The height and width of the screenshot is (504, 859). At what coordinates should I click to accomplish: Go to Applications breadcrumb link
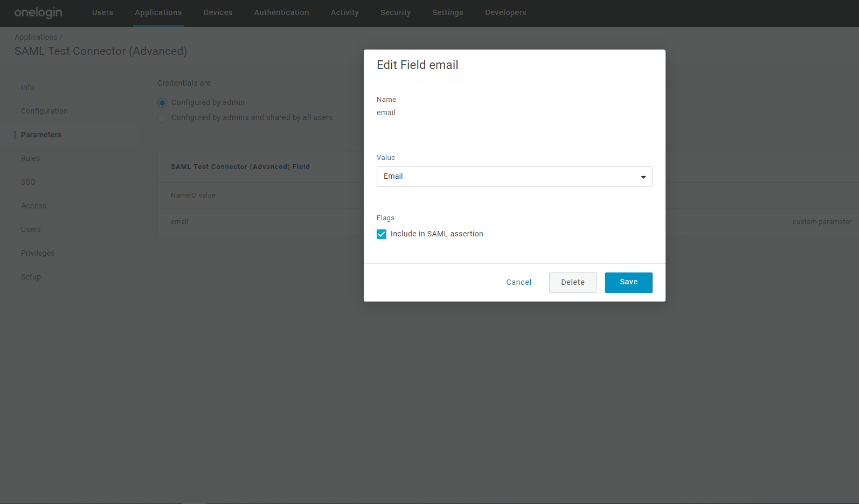point(36,37)
